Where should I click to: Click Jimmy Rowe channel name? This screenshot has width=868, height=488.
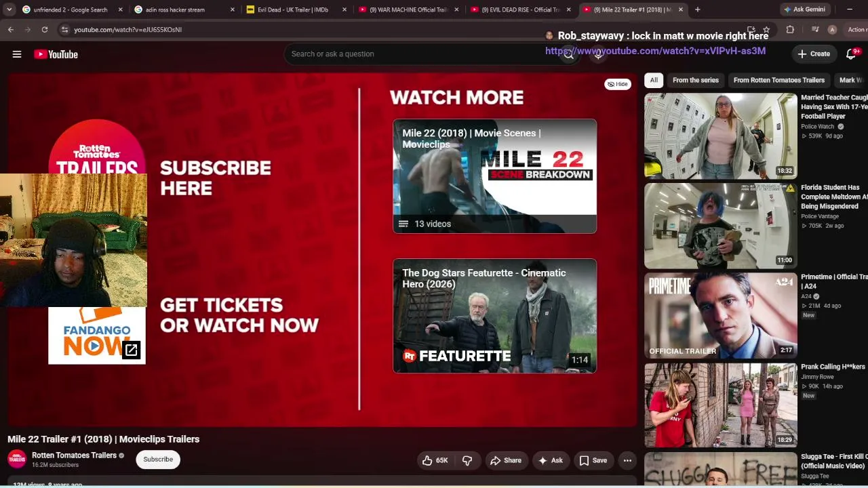[817, 377]
